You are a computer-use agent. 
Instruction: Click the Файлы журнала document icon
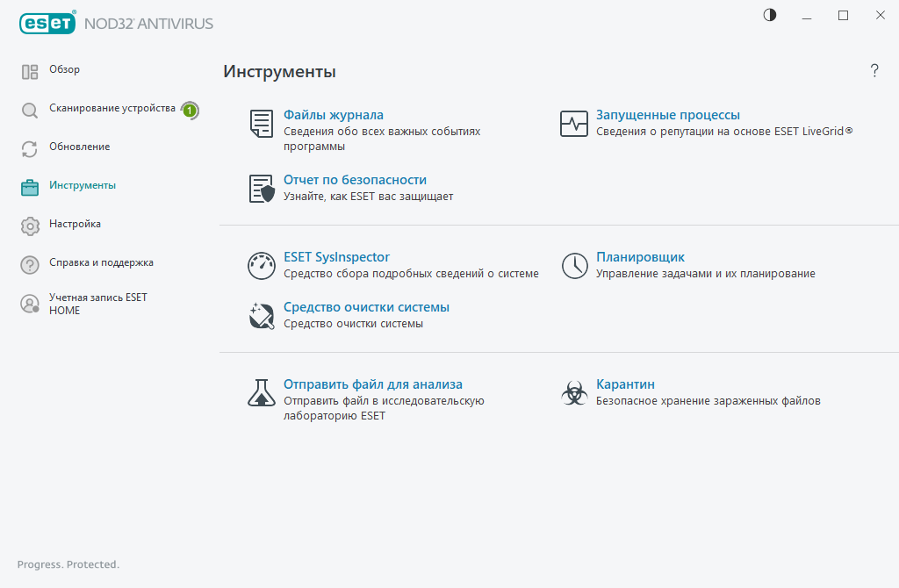262,124
